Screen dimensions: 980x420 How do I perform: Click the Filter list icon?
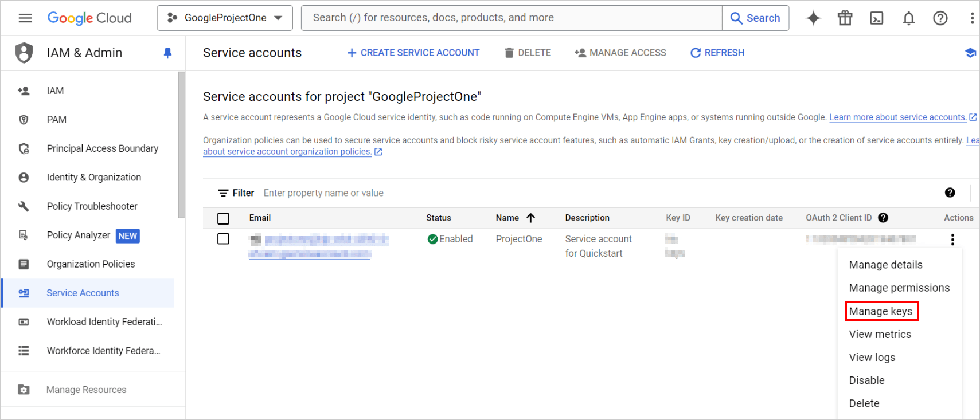pyautogui.click(x=223, y=193)
